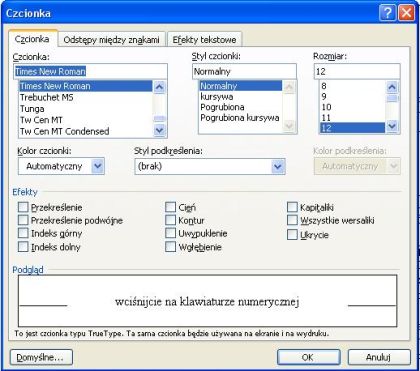The height and width of the screenshot is (371, 420).
Task: Switch to Odstępy między znakami tab
Action: click(x=111, y=40)
